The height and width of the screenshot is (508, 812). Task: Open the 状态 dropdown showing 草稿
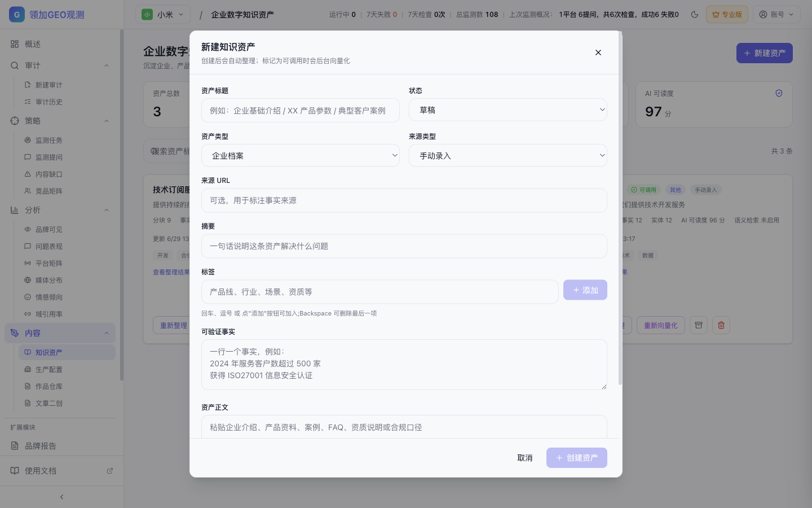(508, 110)
